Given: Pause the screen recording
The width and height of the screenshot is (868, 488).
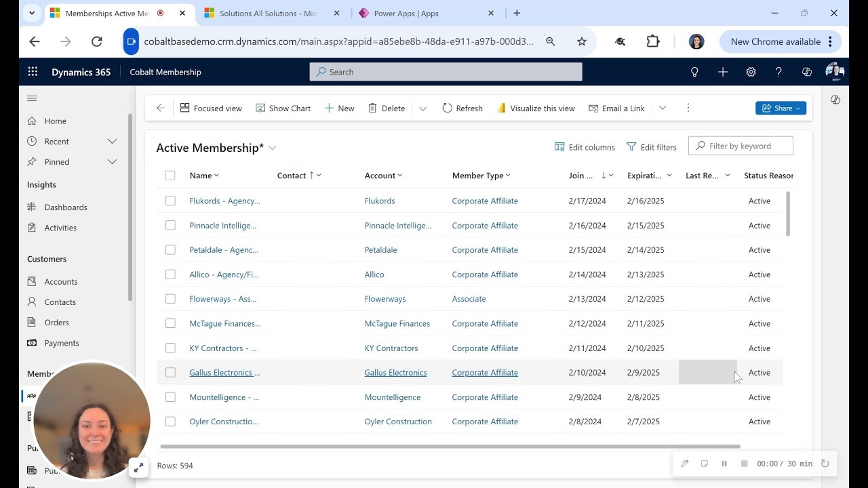Looking at the screenshot, I should click(724, 464).
